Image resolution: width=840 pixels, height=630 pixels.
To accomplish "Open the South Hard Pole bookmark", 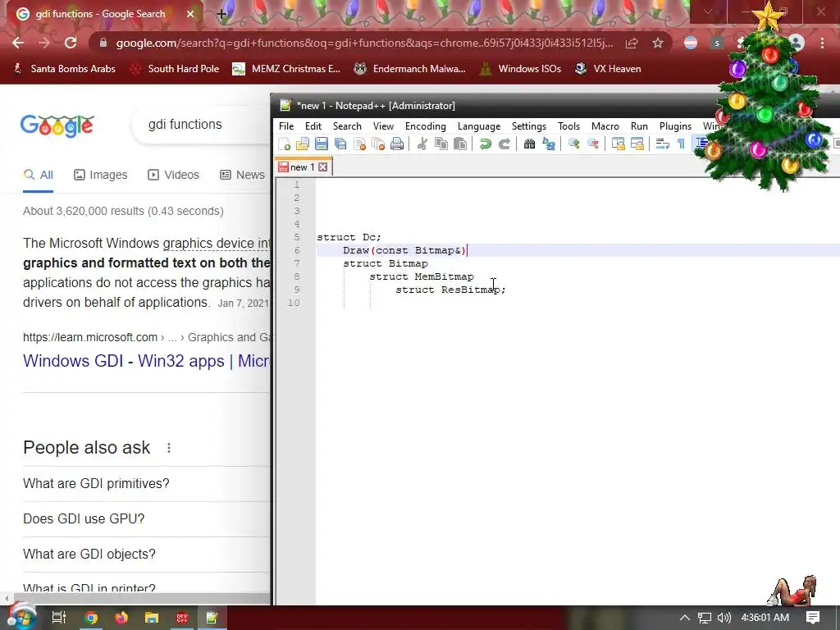I will point(174,69).
